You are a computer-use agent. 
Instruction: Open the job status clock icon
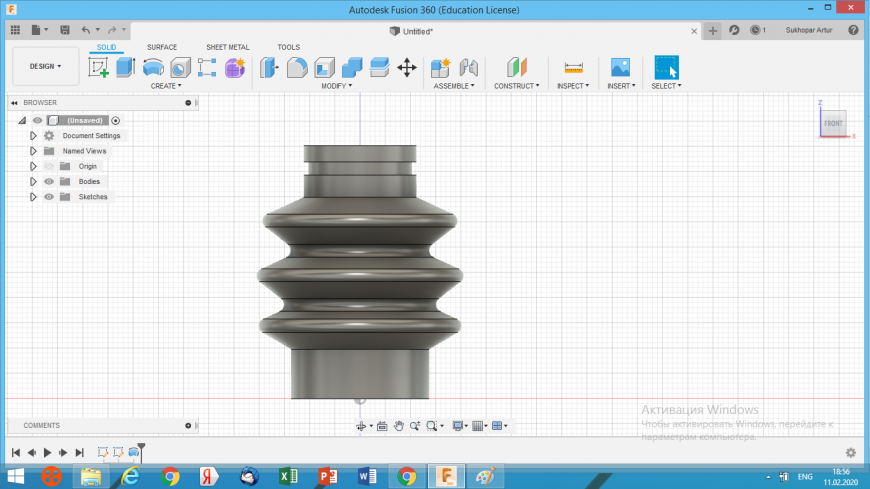756,31
